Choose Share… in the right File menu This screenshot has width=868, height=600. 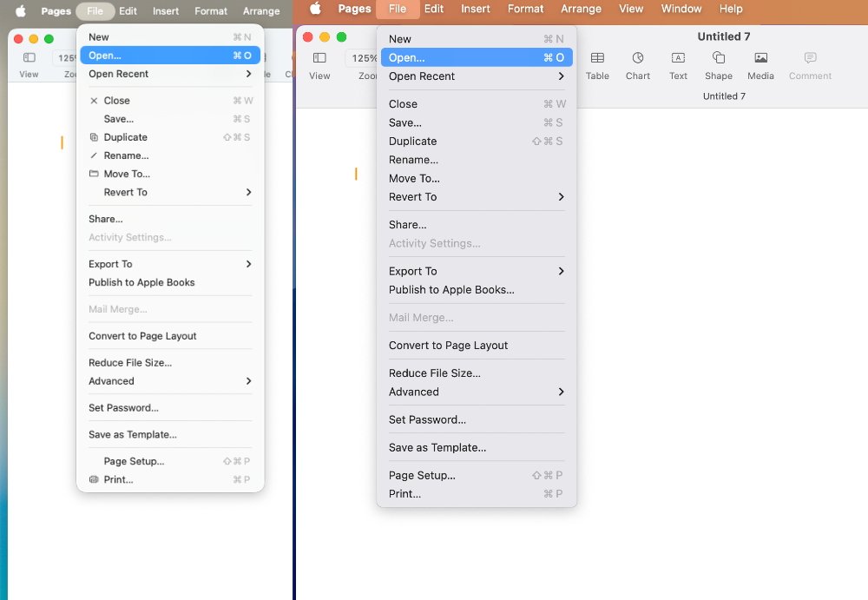point(477,224)
